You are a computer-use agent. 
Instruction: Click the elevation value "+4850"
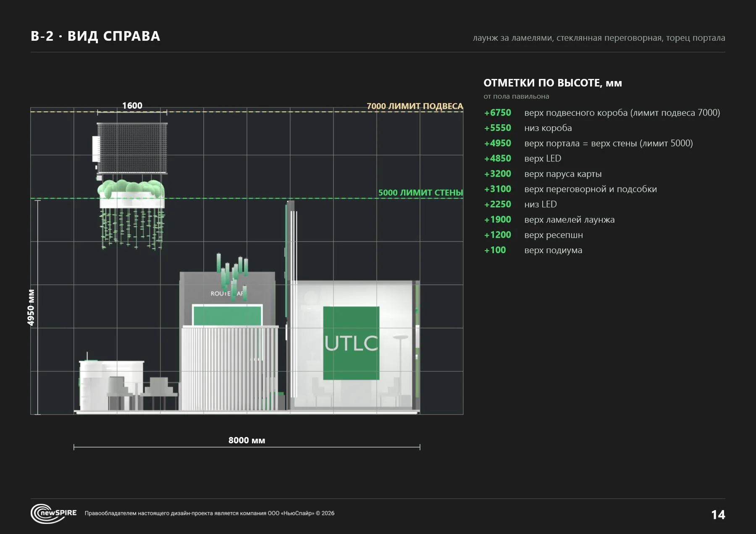[498, 158]
